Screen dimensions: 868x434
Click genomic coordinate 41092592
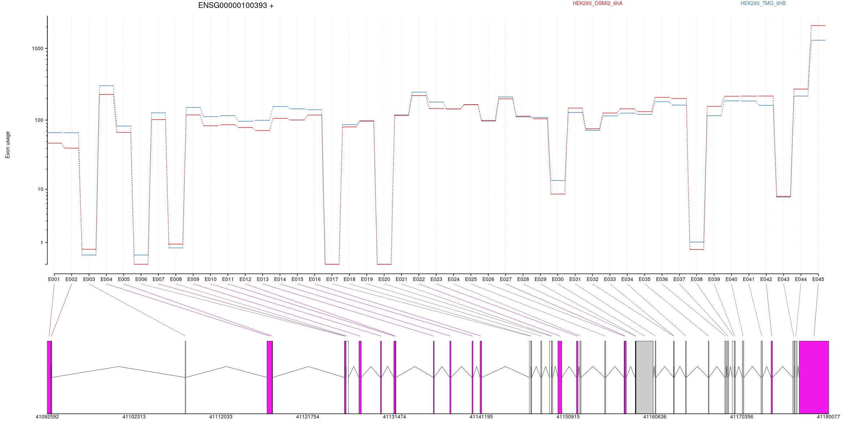click(47, 417)
